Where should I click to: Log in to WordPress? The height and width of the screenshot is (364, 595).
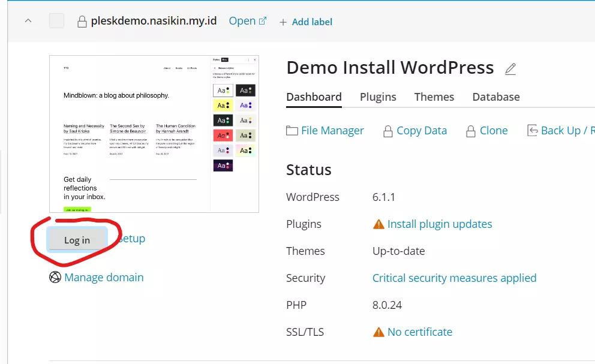[x=77, y=240]
